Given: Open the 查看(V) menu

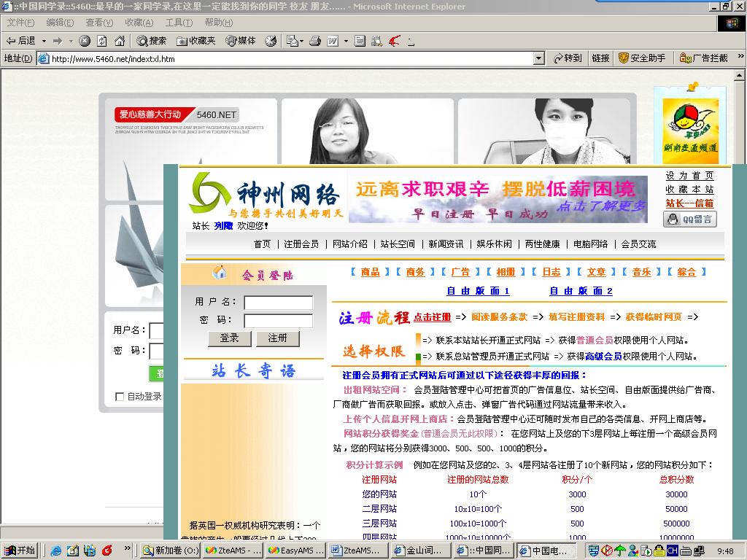Looking at the screenshot, I should pos(99,23).
